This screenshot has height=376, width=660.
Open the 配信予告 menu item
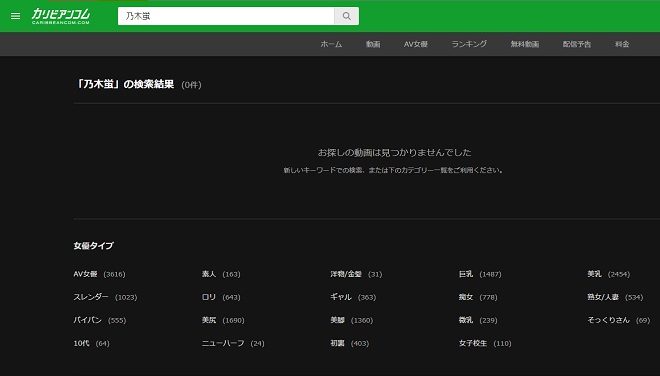coord(577,44)
